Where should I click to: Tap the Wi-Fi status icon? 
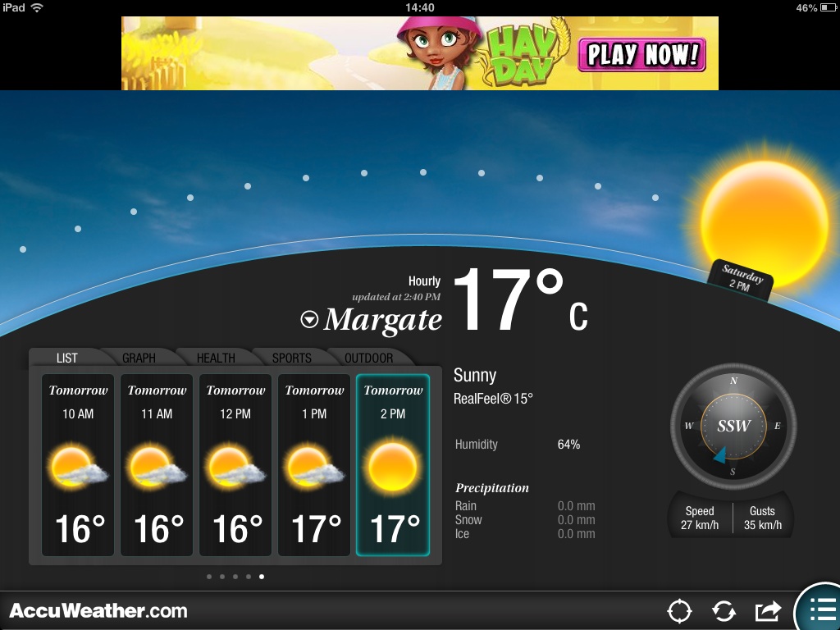click(x=37, y=7)
